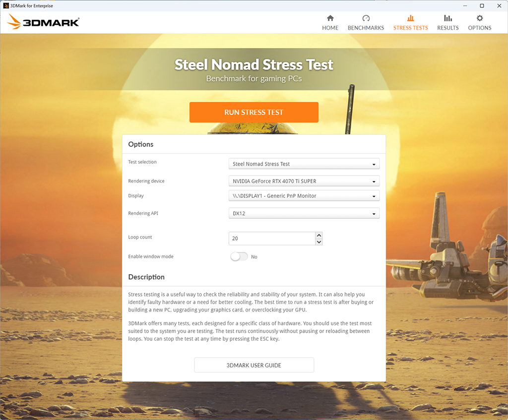Image resolution: width=508 pixels, height=420 pixels.
Task: Close the 3DMark window
Action: pos(499,5)
